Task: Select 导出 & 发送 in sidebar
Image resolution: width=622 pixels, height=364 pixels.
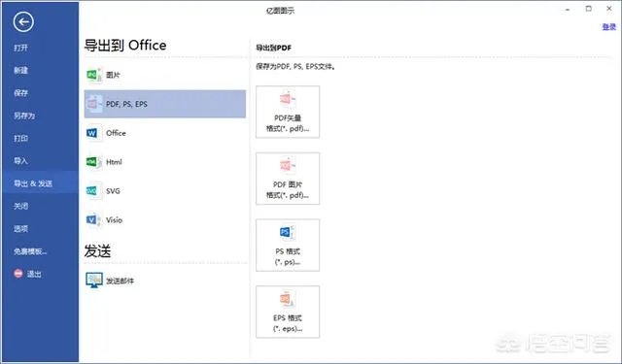Action: coord(33,183)
